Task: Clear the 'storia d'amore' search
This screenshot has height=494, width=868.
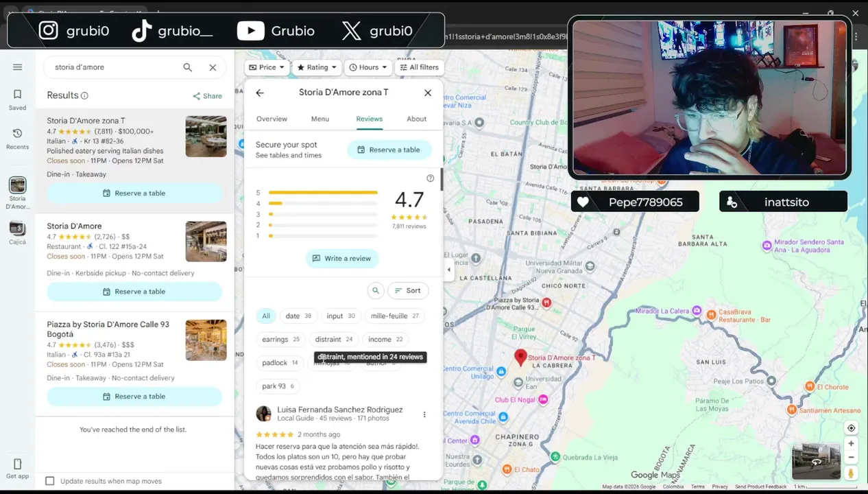Action: tap(213, 67)
